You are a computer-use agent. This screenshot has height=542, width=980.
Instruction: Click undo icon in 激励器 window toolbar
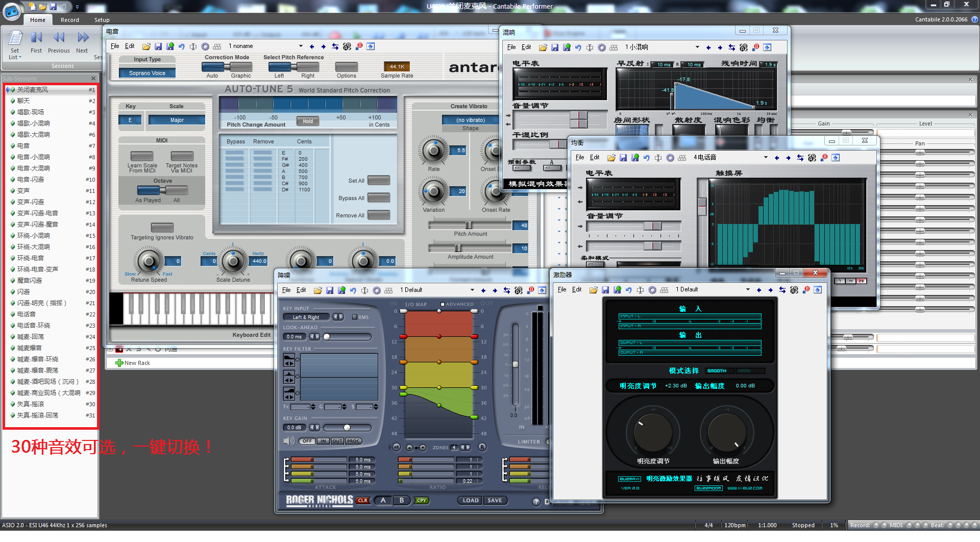[x=628, y=290]
